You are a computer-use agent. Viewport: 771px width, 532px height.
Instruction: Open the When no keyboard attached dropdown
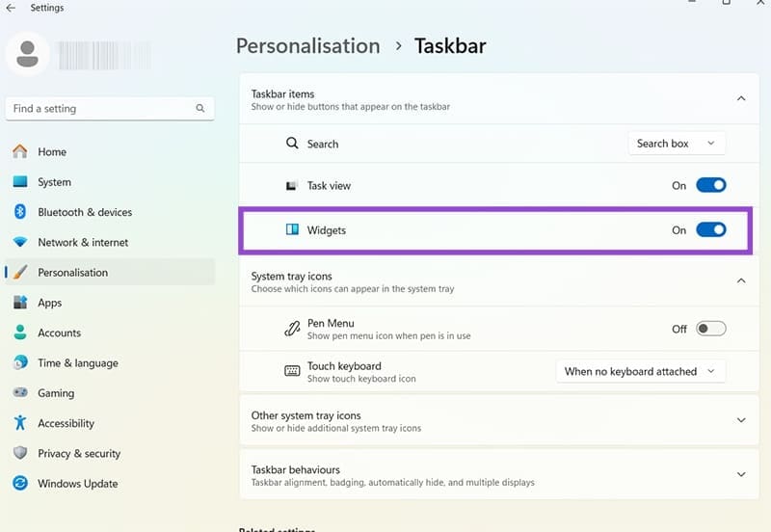coord(640,371)
